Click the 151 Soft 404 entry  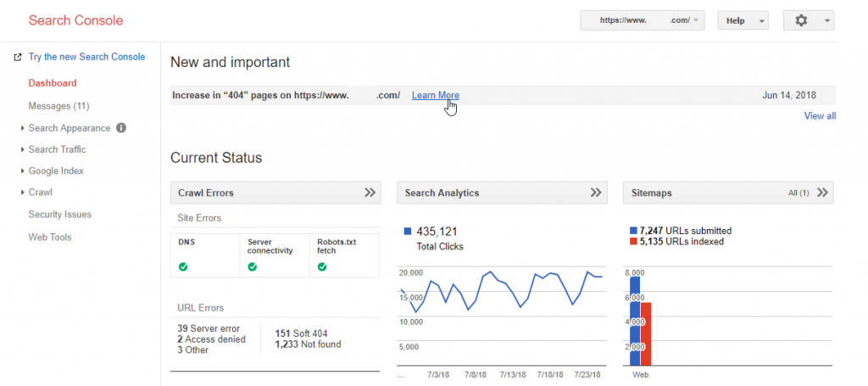click(301, 333)
